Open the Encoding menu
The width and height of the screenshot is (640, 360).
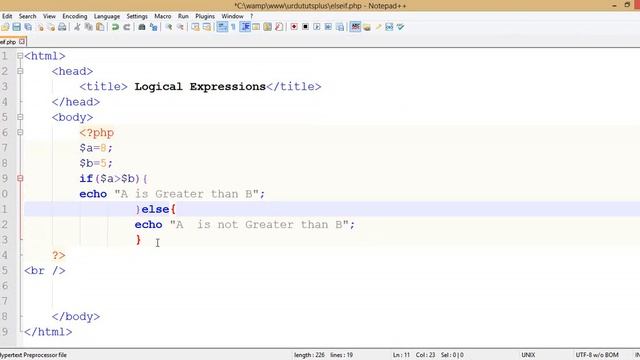75,16
